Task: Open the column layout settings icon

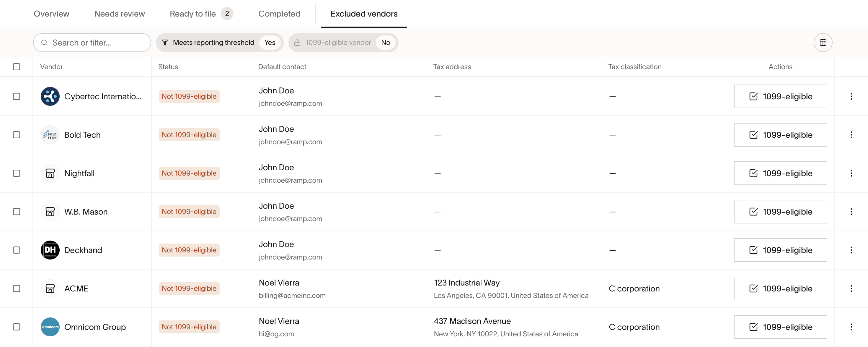Action: pos(823,43)
